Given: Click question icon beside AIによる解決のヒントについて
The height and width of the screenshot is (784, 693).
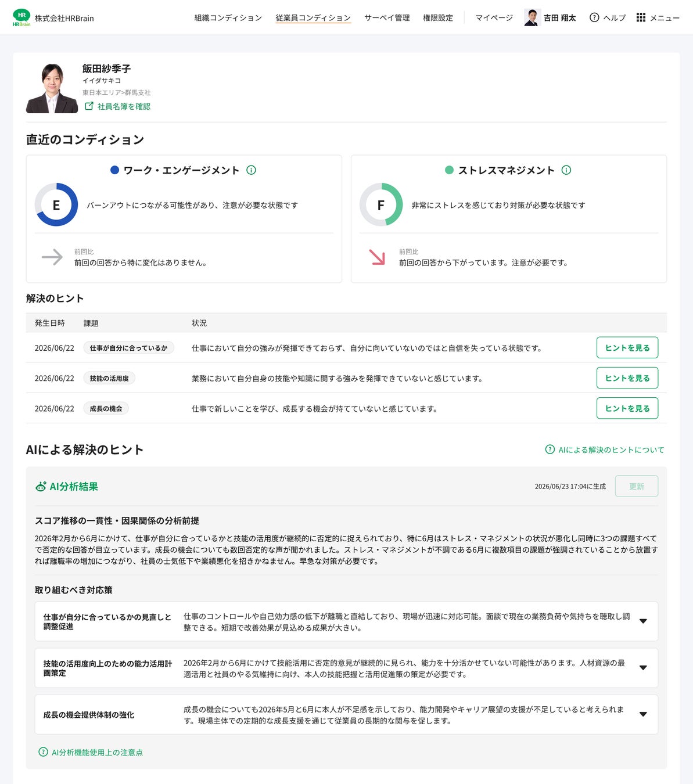Looking at the screenshot, I should pyautogui.click(x=550, y=449).
